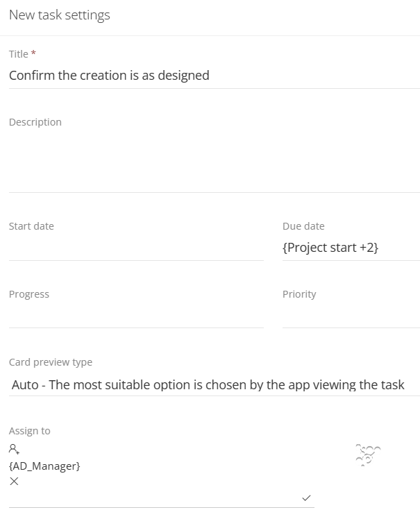Image resolution: width=420 pixels, height=519 pixels.
Task: Expand the Card preview type combo box
Action: point(215,384)
